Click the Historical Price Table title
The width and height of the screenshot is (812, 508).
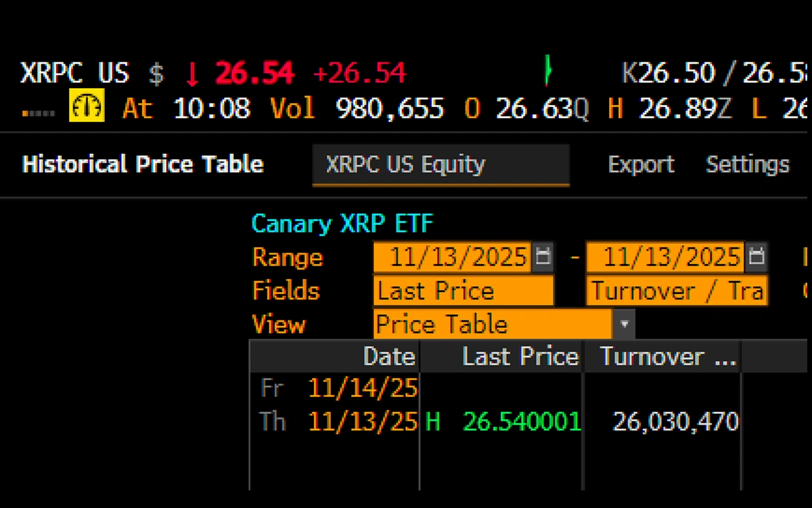click(143, 165)
